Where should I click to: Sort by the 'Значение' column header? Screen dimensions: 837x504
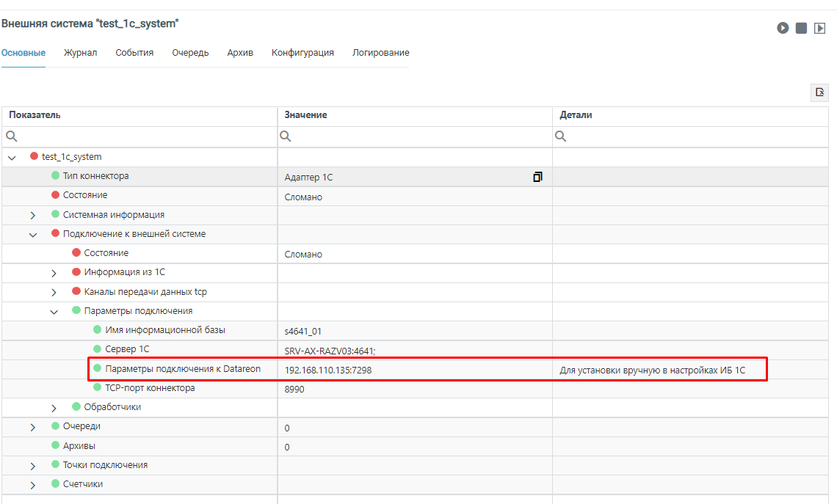pos(305,115)
